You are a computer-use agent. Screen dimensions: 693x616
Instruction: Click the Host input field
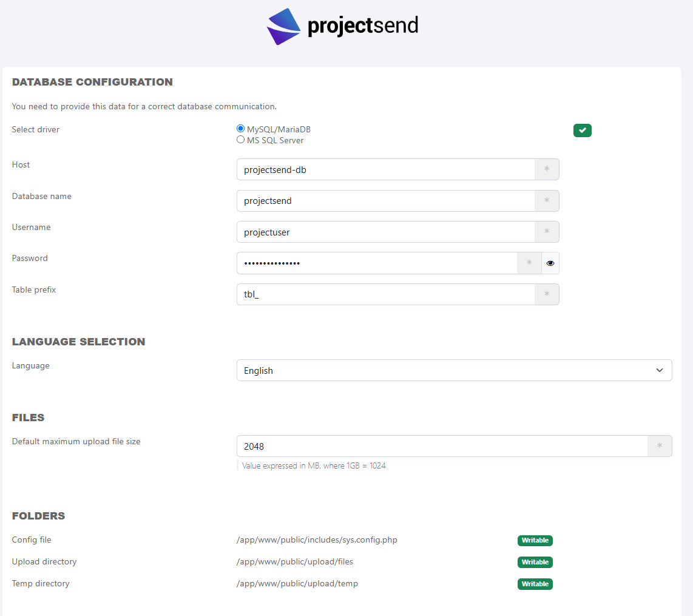(385, 170)
